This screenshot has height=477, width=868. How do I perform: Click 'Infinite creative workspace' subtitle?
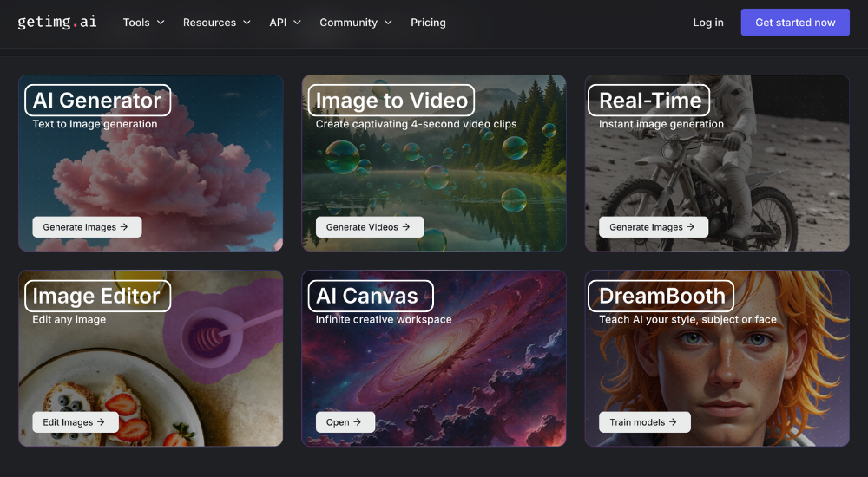coord(384,319)
